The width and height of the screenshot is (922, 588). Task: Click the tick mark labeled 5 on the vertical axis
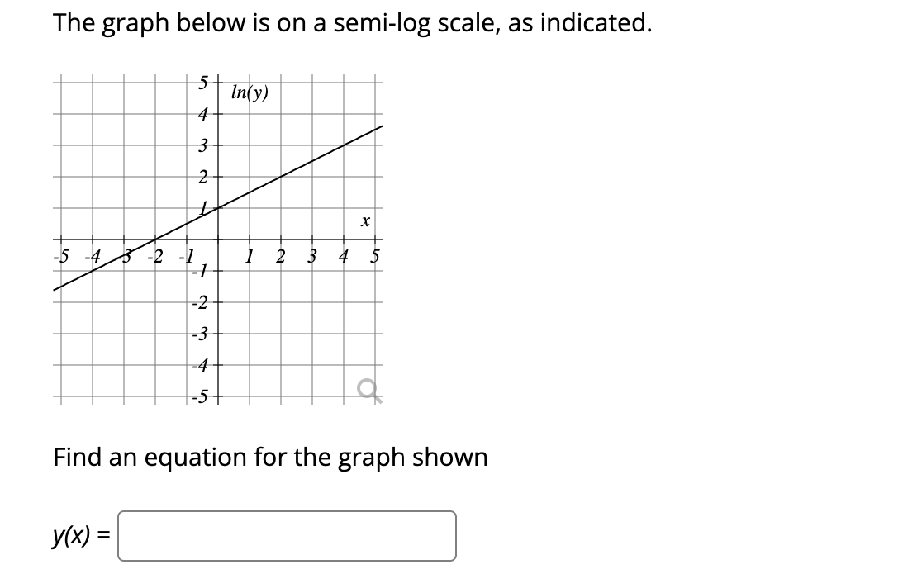(x=203, y=80)
